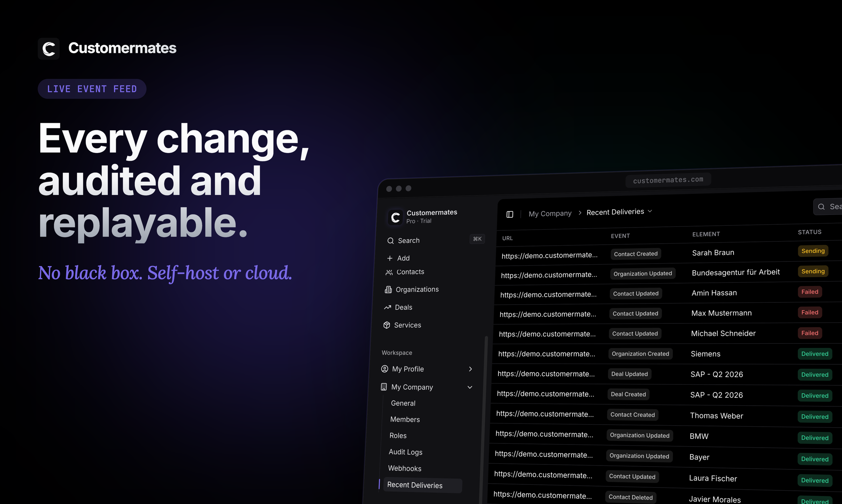Click the Contacts label in sidebar
This screenshot has height=504, width=842.
tap(410, 272)
